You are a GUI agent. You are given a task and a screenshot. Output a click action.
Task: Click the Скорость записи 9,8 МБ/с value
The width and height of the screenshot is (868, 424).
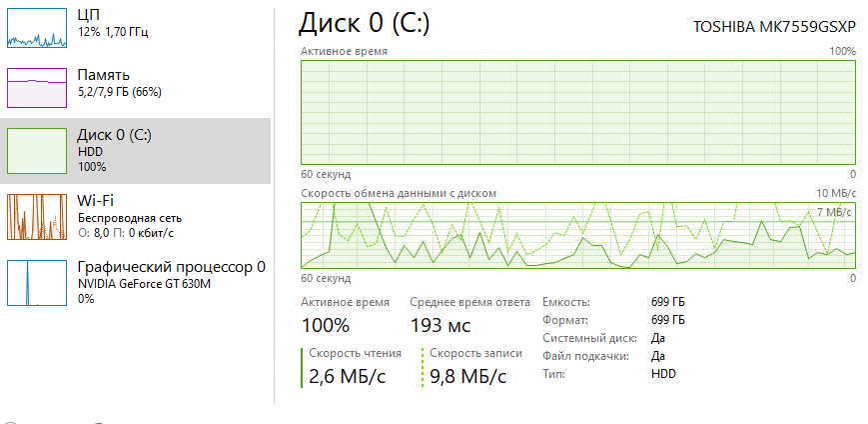467,377
